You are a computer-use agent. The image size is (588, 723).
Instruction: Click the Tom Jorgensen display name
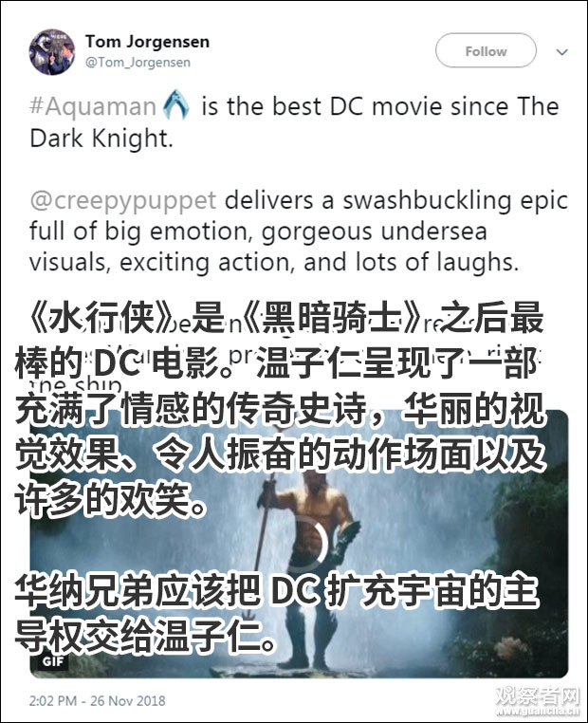[147, 42]
